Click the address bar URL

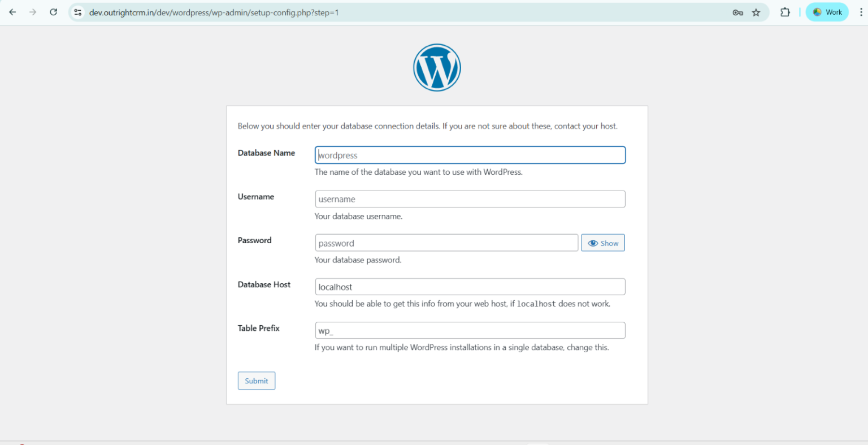coord(214,12)
